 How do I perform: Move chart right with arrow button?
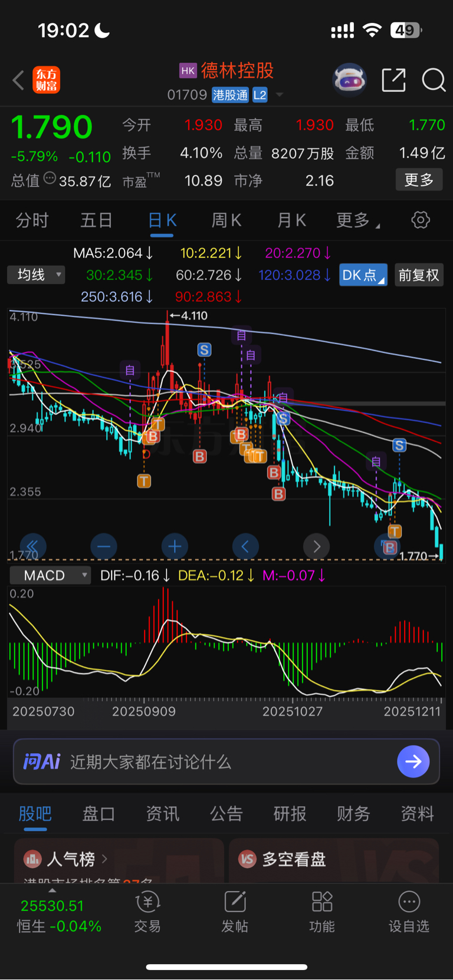coord(316,547)
